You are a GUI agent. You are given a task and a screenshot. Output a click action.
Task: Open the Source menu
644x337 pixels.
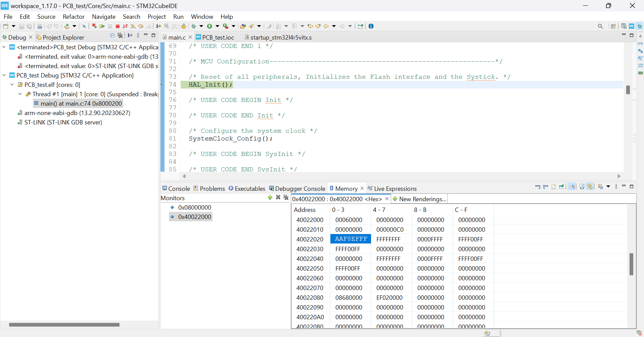[46, 17]
